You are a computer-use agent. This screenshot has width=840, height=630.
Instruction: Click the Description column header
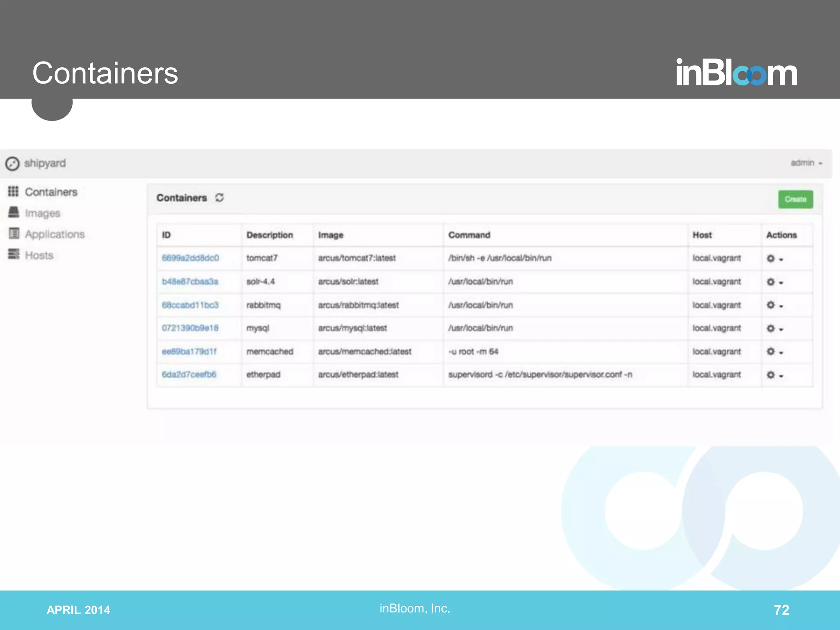tap(269, 235)
